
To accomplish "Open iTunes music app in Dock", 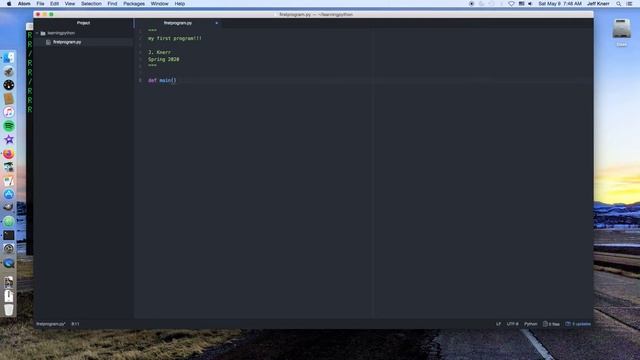I will (9, 112).
